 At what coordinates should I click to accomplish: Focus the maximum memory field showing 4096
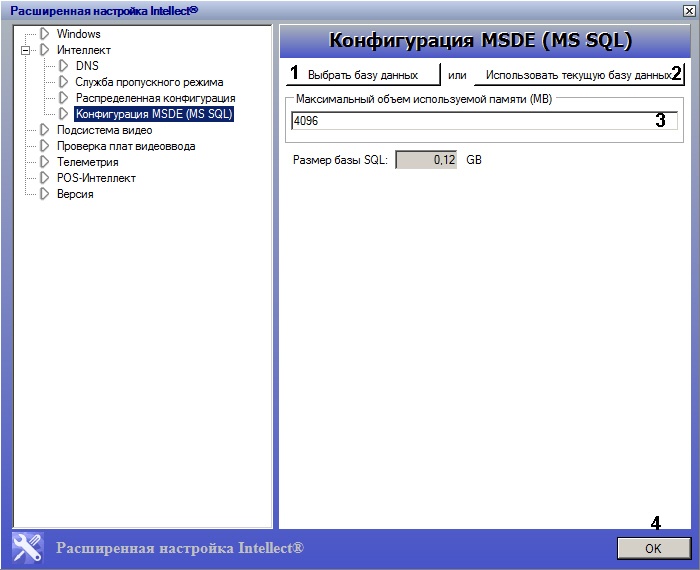point(470,121)
